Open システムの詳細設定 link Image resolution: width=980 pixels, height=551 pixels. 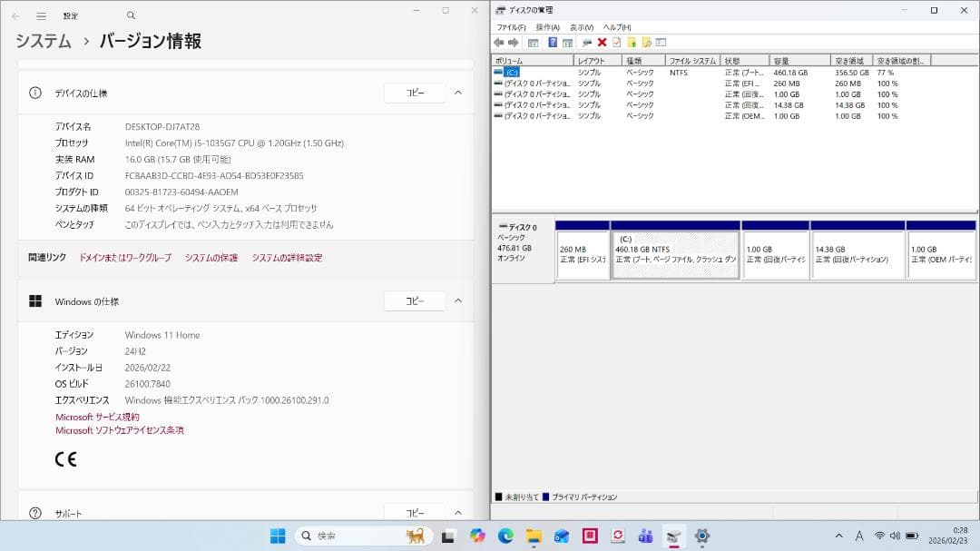coord(287,258)
